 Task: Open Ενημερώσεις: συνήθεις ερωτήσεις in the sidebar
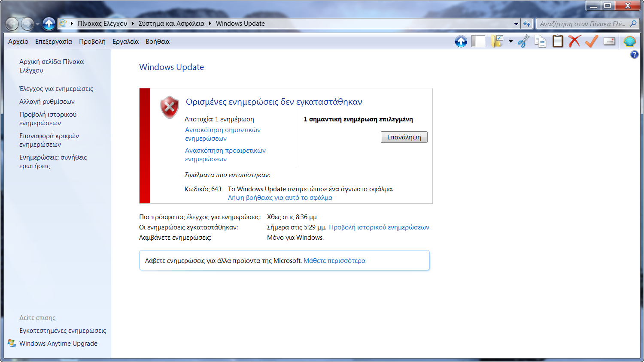53,162
